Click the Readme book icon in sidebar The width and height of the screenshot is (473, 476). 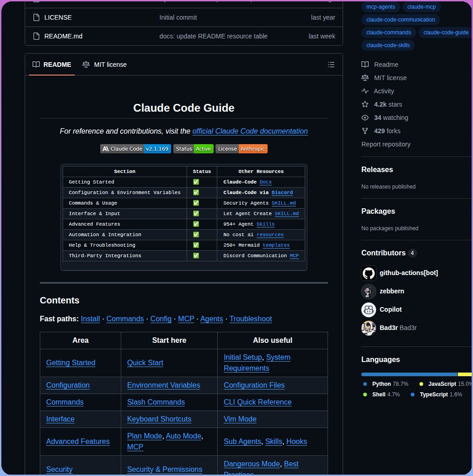click(x=365, y=65)
